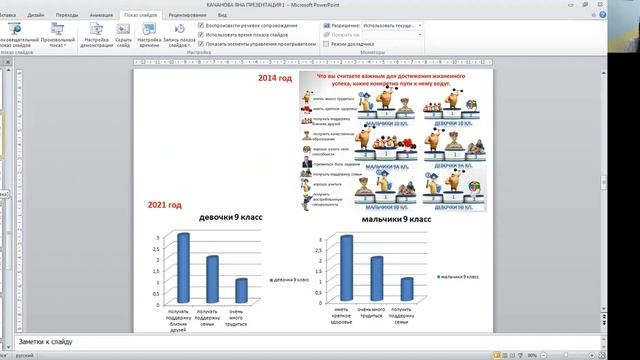Click Rehearse Timings (Настройка времени) icon

click(x=149, y=36)
